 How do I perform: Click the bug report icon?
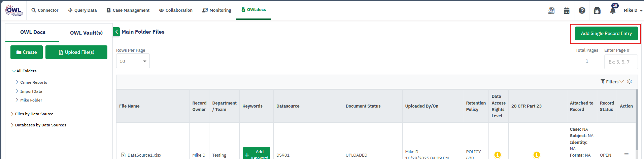[597, 10]
